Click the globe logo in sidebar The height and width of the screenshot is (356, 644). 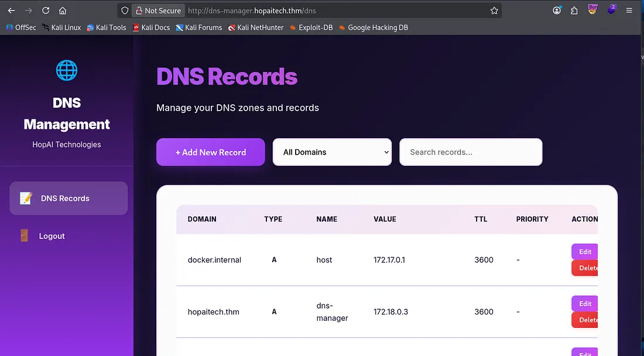(66, 70)
